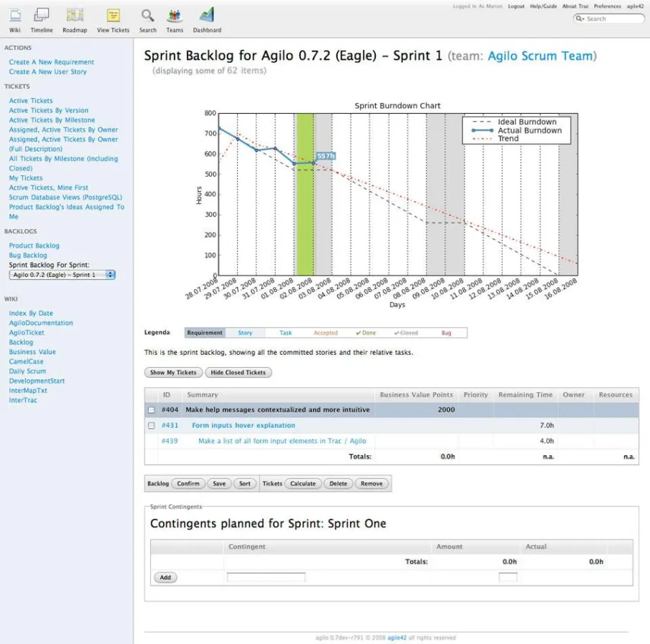Check the checkbox for ticket #431
The height and width of the screenshot is (644, 650).
(151, 425)
